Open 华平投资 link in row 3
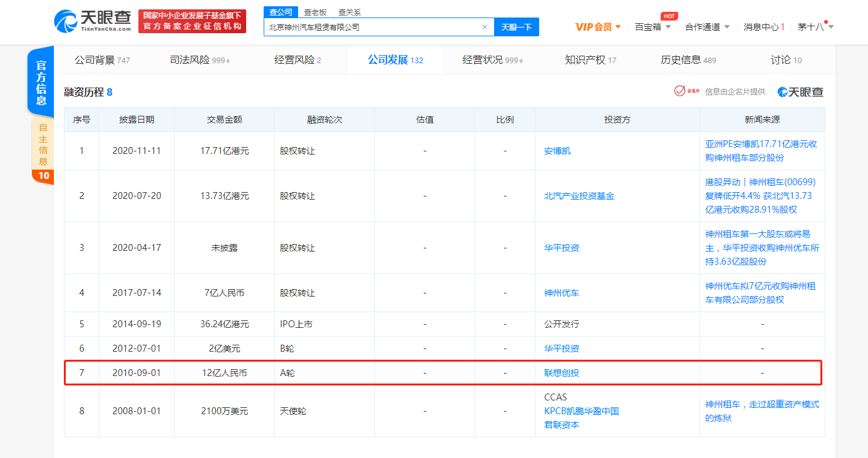 562,248
